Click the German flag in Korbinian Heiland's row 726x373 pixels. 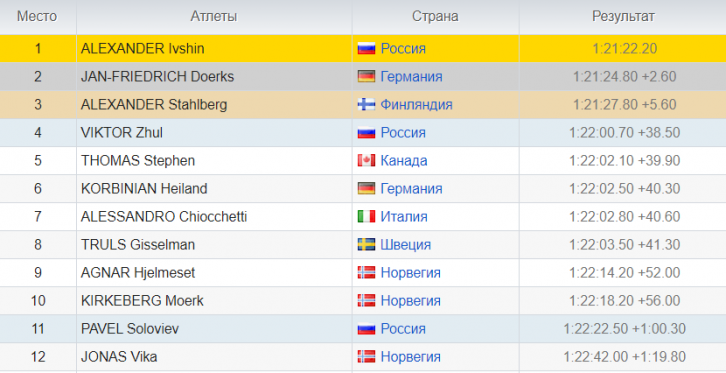click(366, 188)
